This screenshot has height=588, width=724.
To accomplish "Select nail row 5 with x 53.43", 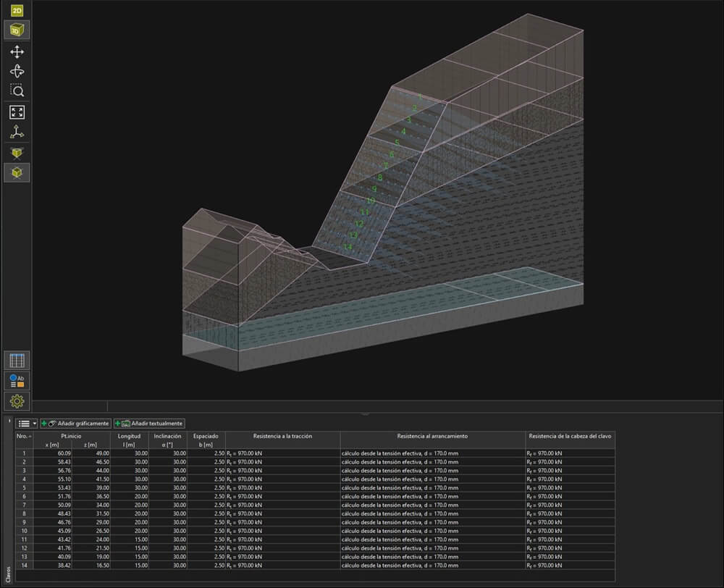I will 315,488.
